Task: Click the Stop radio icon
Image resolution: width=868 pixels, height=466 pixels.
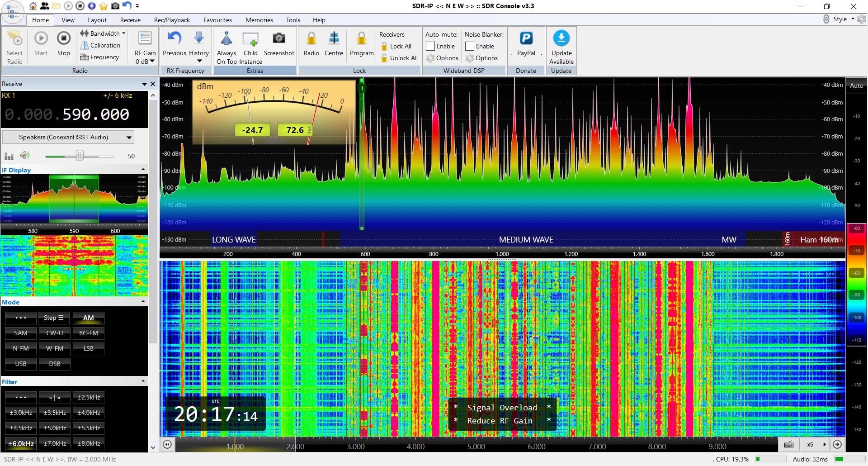Action: tap(63, 39)
